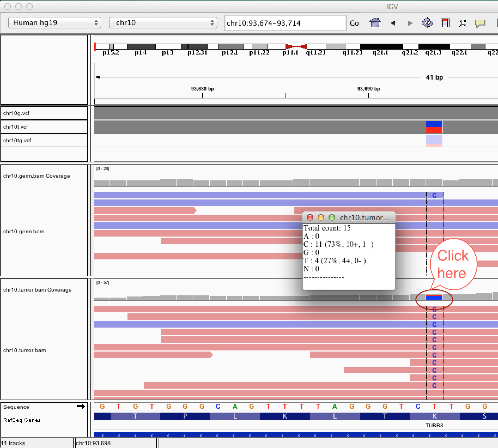Screen dimensions: 498x448
Task: Click the germ coverage range label [0 - 26]
Action: click(103, 169)
